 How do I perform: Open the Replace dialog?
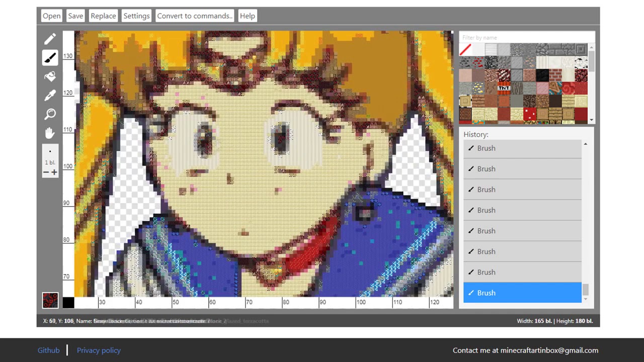tap(103, 16)
